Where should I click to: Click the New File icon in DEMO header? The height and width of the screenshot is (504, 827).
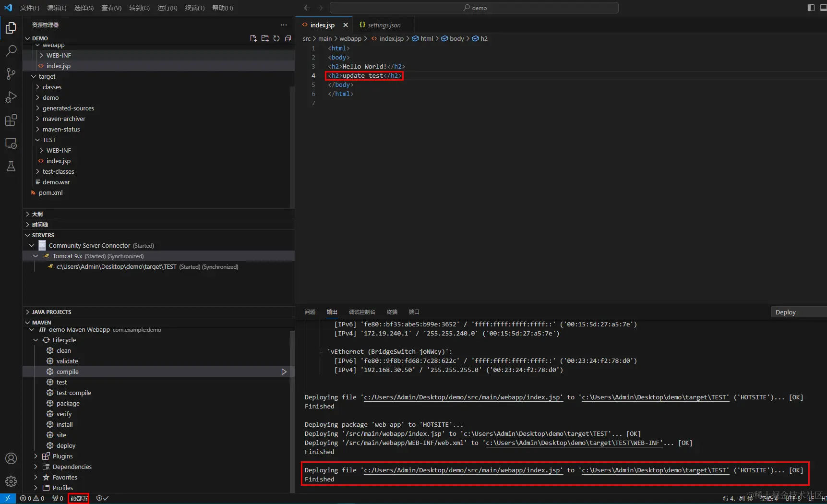click(x=253, y=38)
